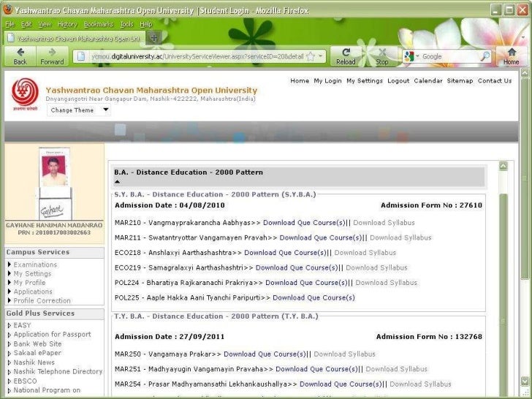Click the search magnifier icon
This screenshot has width=532, height=399.
point(484,56)
